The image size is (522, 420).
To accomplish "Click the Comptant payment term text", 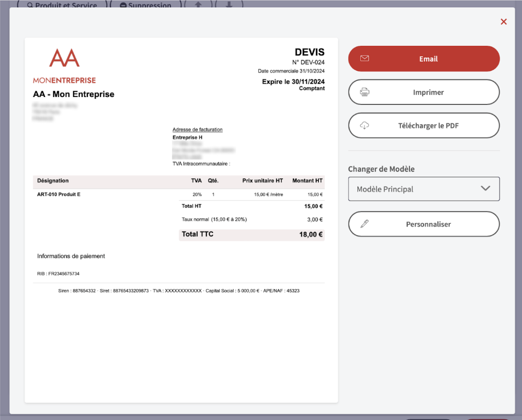I will (x=312, y=88).
